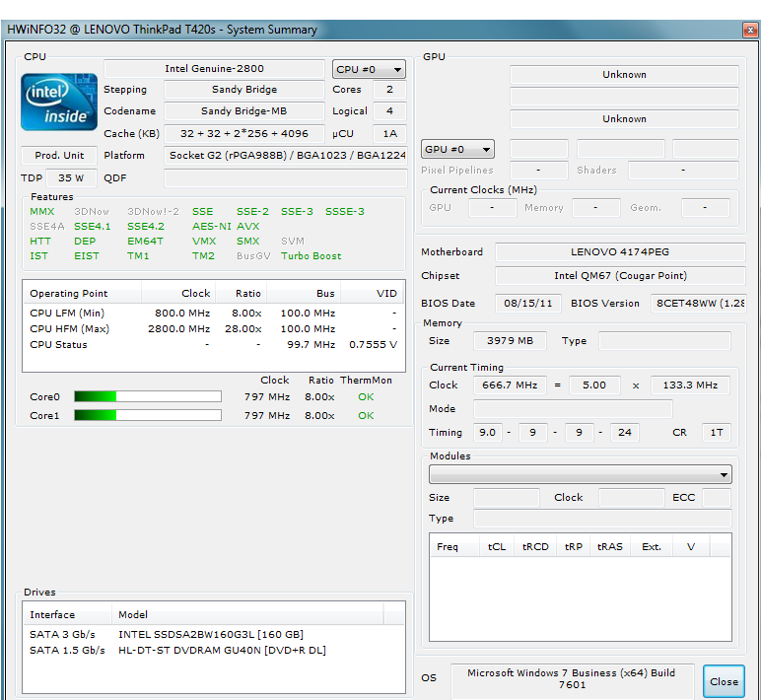This screenshot has height=700, width=761.
Task: Select the CPU Status row
Action: pyautogui.click(x=214, y=345)
